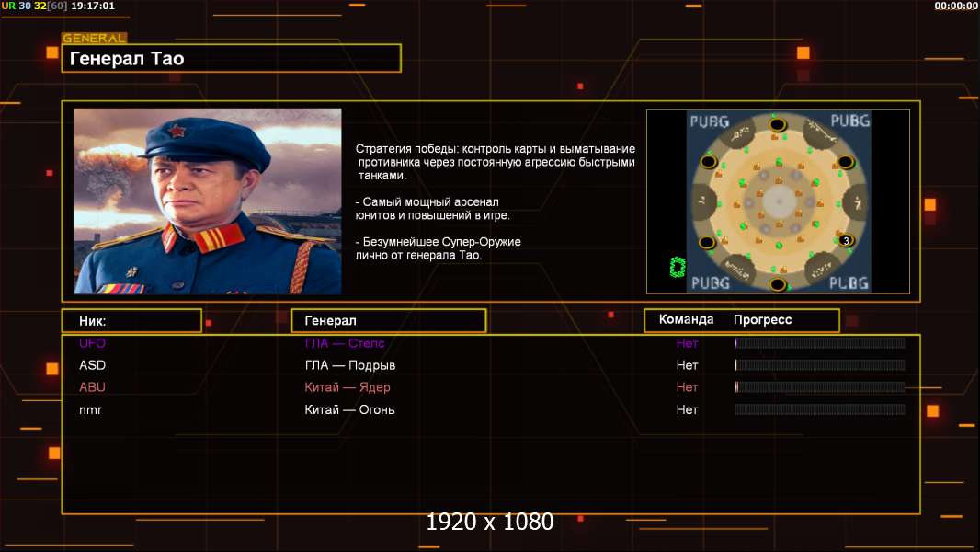The width and height of the screenshot is (980, 552).
Task: Click the green symbol left of the minimap
Action: pos(678,267)
